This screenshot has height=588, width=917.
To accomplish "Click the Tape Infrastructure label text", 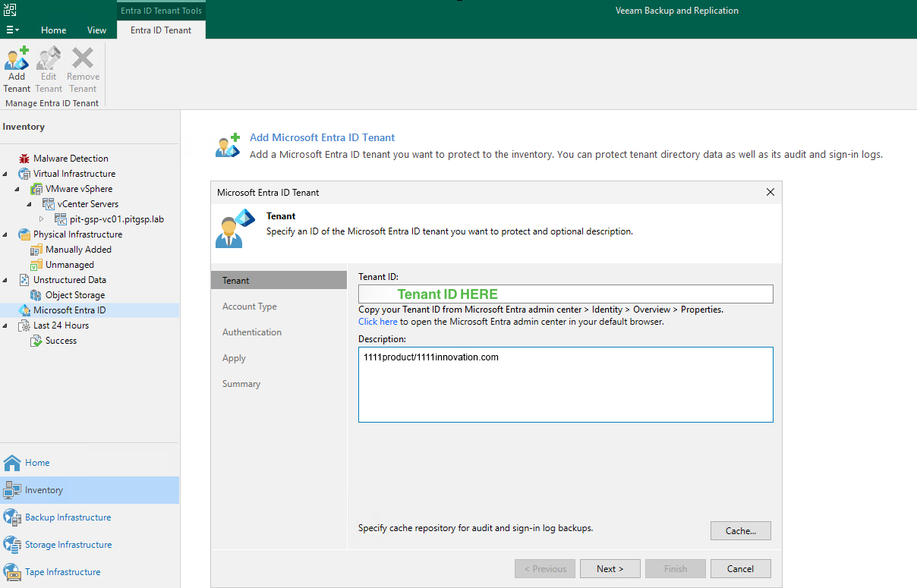I will pyautogui.click(x=62, y=572).
